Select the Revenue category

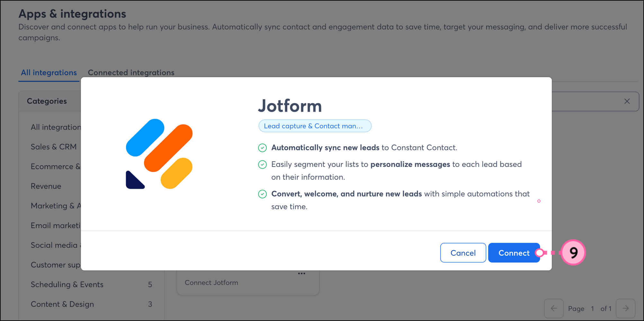[46, 186]
